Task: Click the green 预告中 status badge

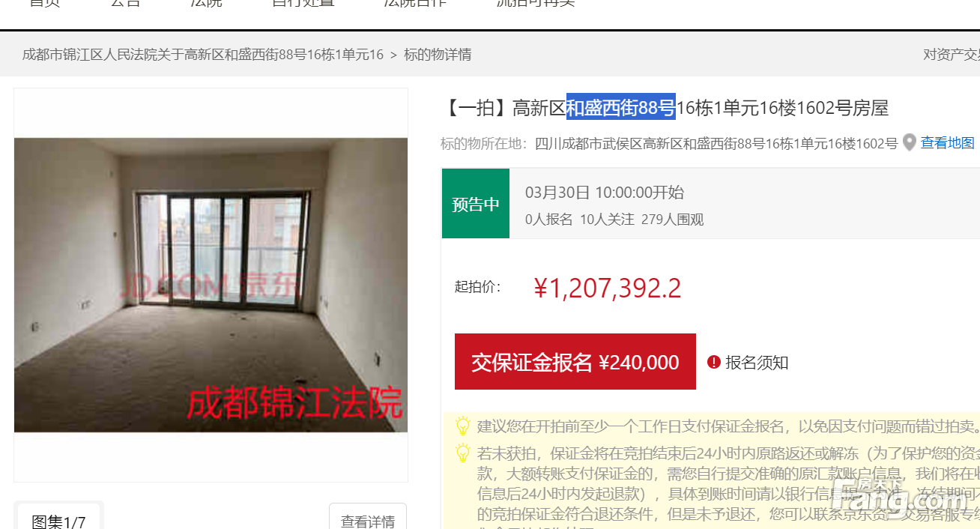Action: tap(476, 204)
